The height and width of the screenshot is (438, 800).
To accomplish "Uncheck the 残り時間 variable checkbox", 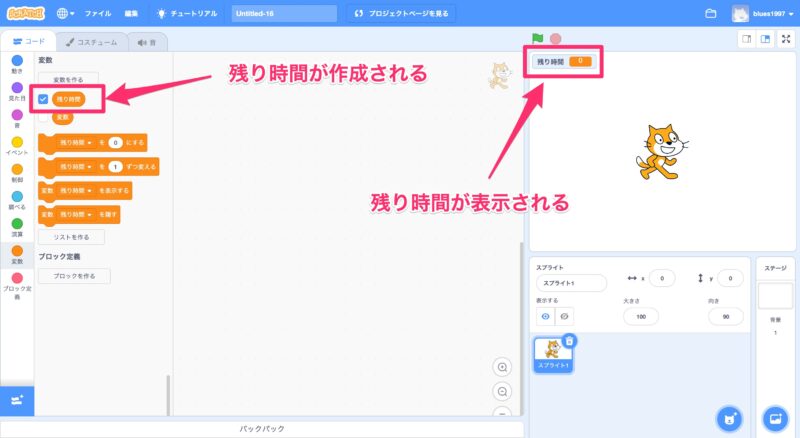I will point(43,99).
